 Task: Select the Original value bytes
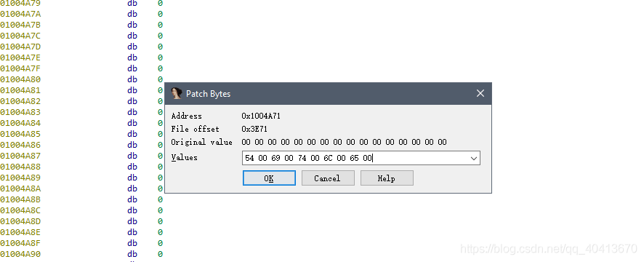(344, 143)
